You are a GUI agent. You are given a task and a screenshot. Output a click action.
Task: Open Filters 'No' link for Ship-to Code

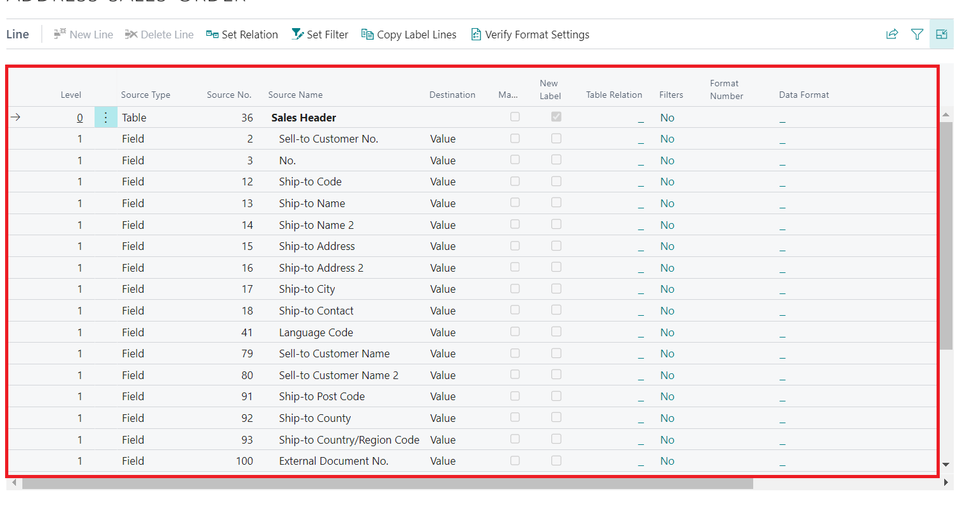point(668,182)
